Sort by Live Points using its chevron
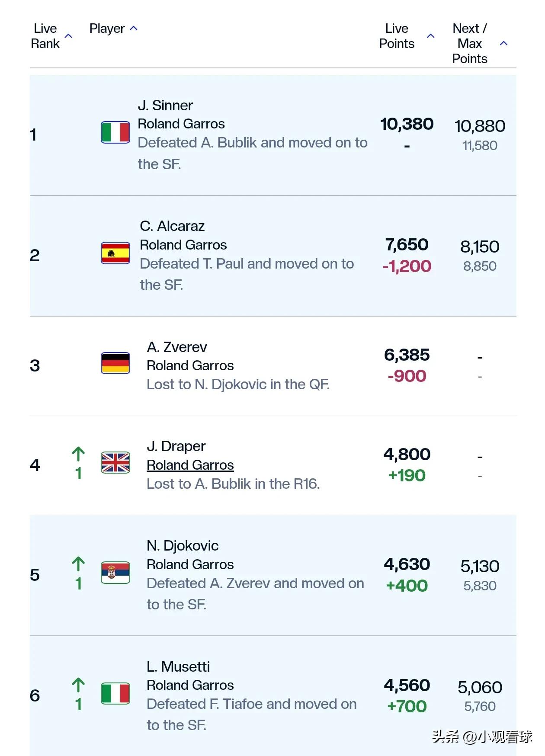545x756 pixels. (x=430, y=36)
